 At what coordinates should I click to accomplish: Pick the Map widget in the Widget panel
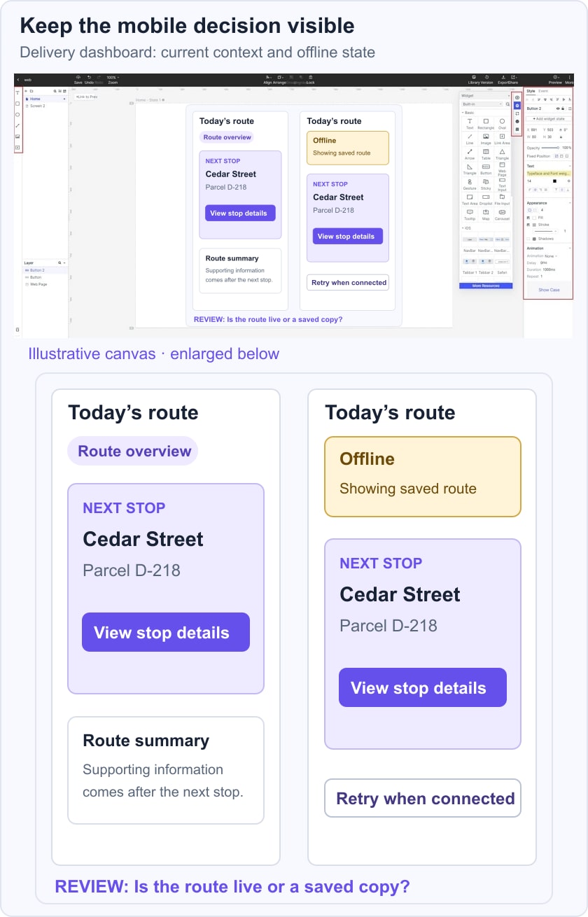click(486, 214)
